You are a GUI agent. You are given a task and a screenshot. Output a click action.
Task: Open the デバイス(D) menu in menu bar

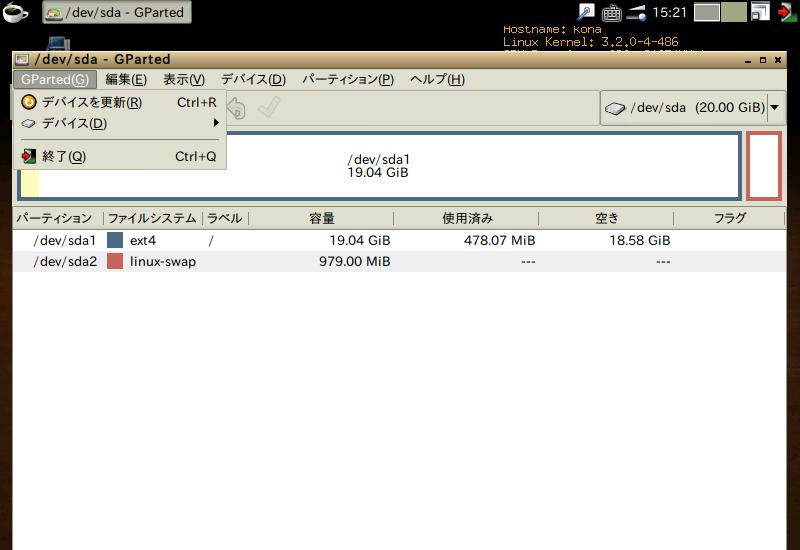click(x=253, y=80)
